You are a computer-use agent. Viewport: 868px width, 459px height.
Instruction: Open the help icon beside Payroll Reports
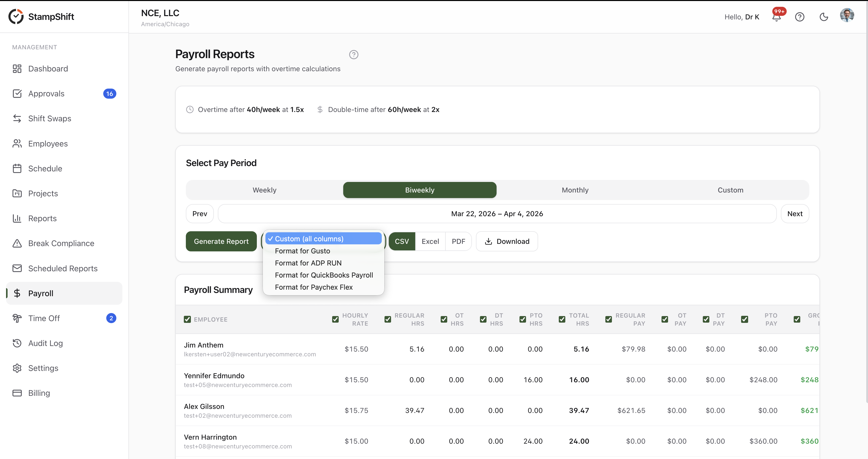coord(354,55)
